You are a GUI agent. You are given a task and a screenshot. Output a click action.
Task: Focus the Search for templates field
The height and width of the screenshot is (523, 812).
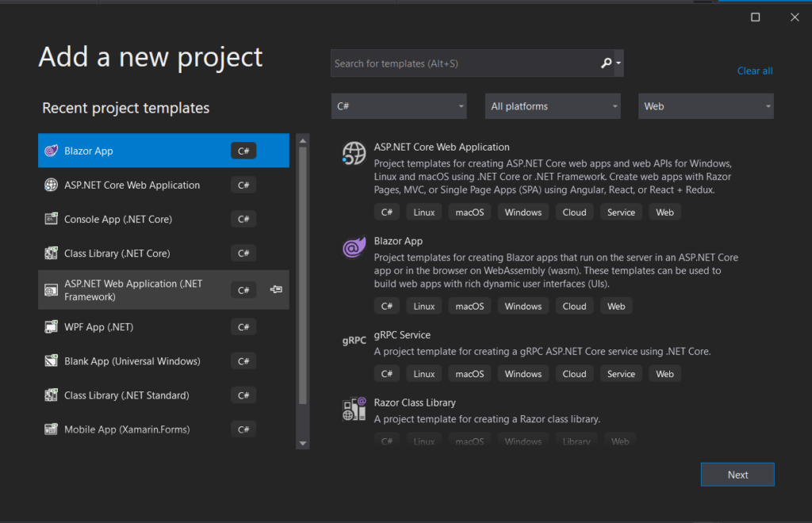point(463,63)
